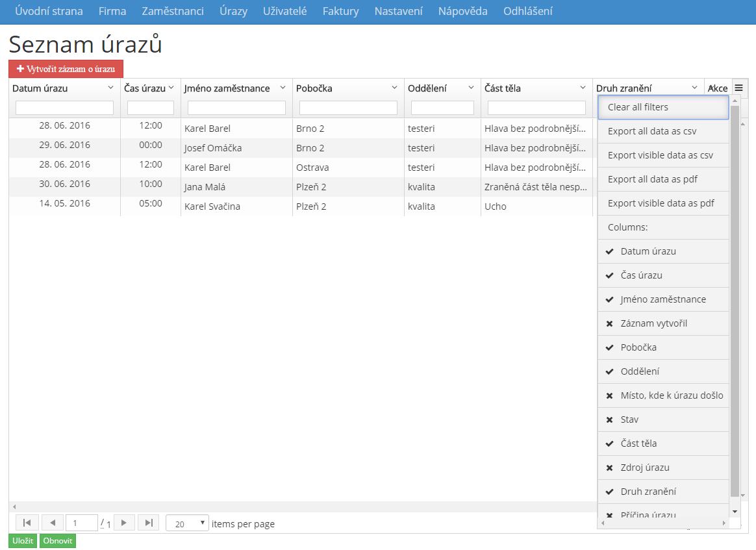The image size is (756, 550).
Task: Click the green Obnovit button
Action: 58,541
